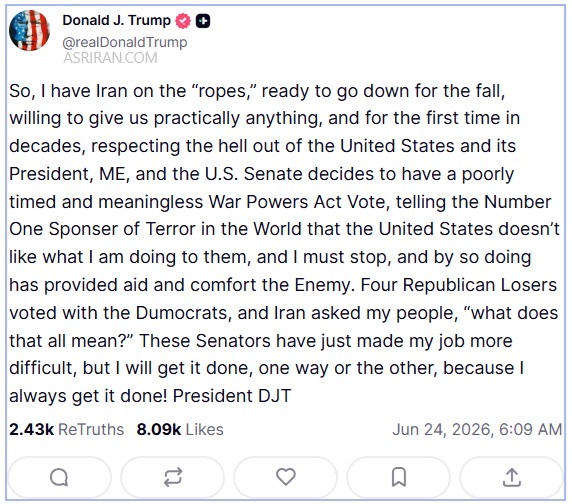572x504 pixels.
Task: Click the phrase "Four Republican Losers"
Action: [459, 285]
